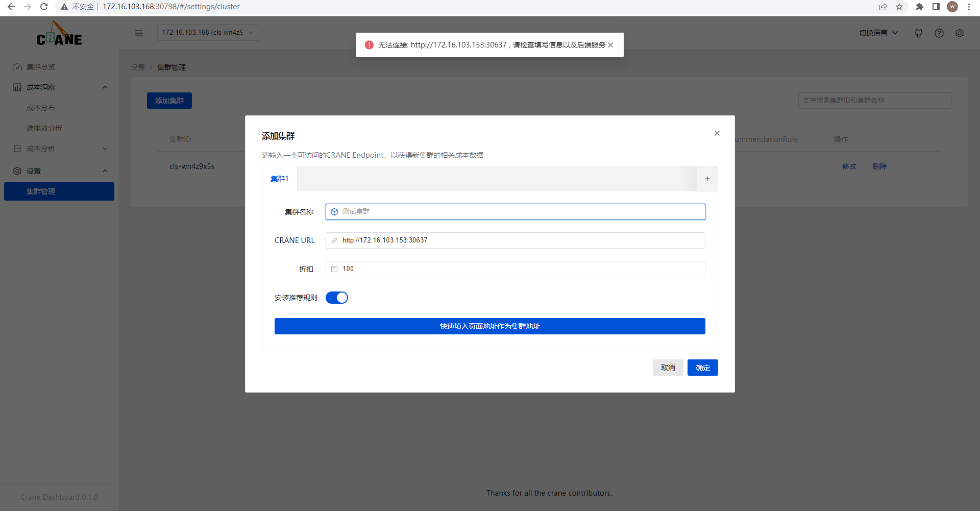Viewport: 980px width, 511px height.
Task: Click the insecure site warning icon
Action: point(64,7)
